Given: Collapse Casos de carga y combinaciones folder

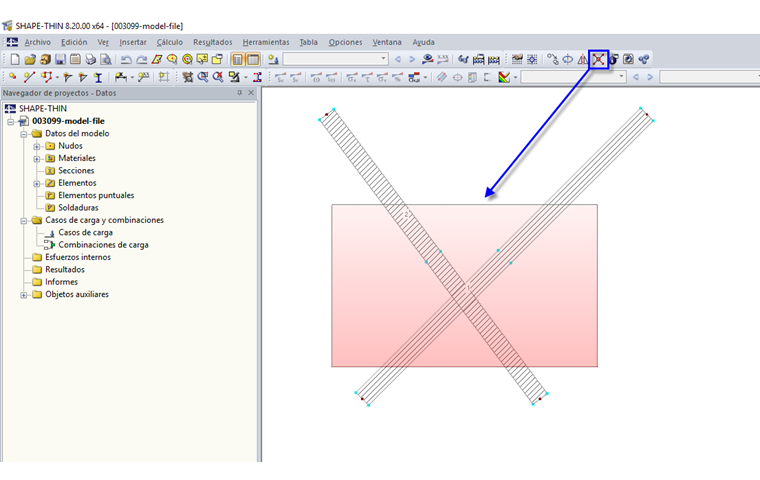Looking at the screenshot, I should coord(24,221).
